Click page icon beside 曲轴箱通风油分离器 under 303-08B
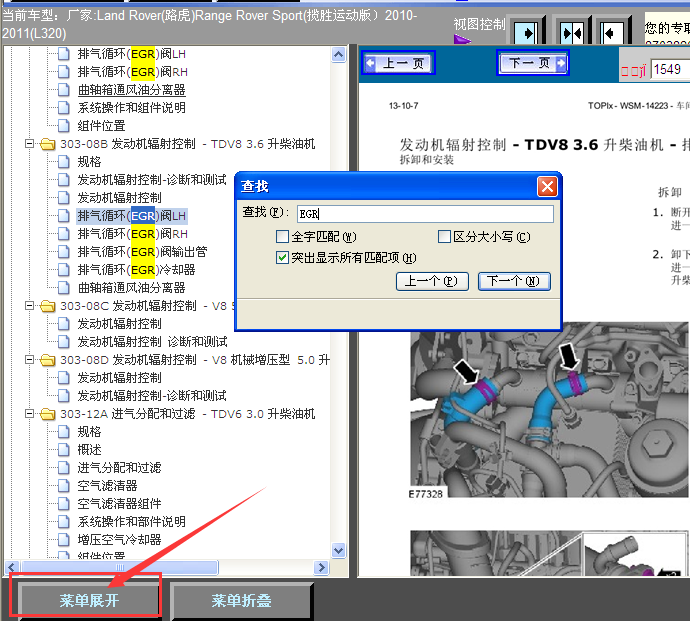This screenshot has width=690, height=621. 64,288
